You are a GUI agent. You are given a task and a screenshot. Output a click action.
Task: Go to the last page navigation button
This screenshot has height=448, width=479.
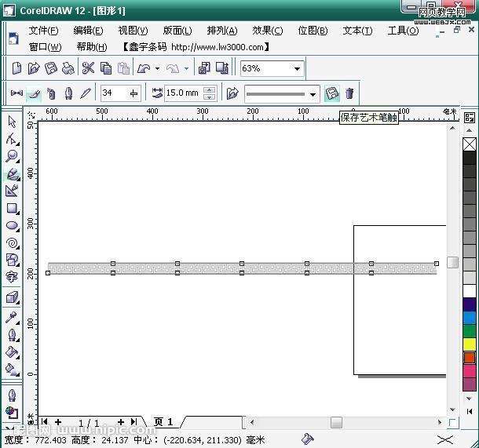[x=133, y=422]
